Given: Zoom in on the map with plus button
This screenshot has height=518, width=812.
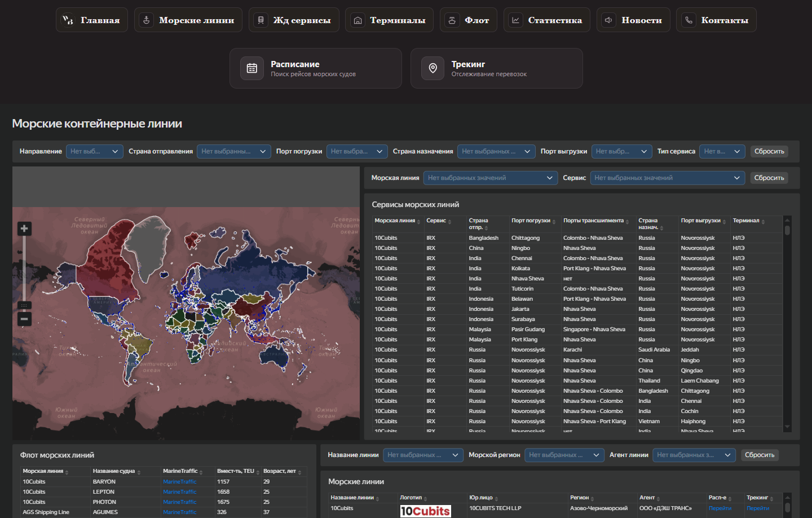Looking at the screenshot, I should (x=24, y=229).
